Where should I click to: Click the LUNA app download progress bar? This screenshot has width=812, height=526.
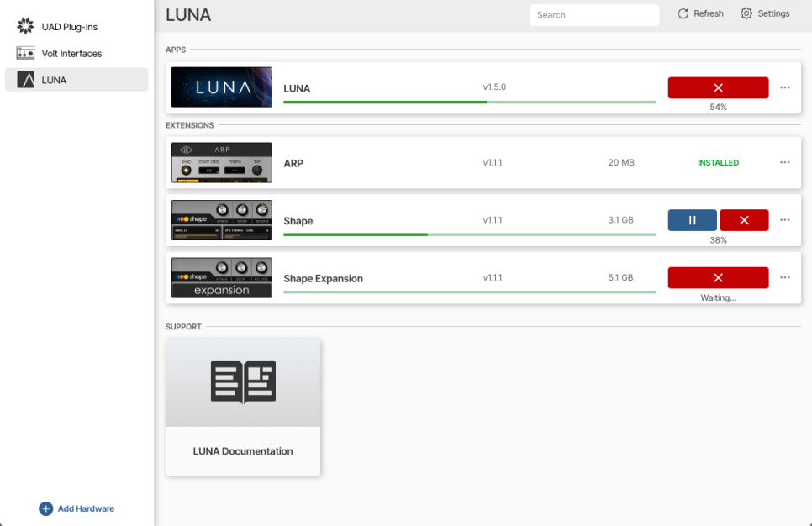470,102
